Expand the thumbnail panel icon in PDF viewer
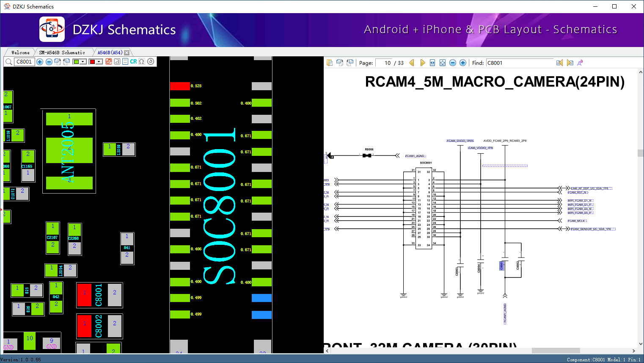 pos(330,62)
